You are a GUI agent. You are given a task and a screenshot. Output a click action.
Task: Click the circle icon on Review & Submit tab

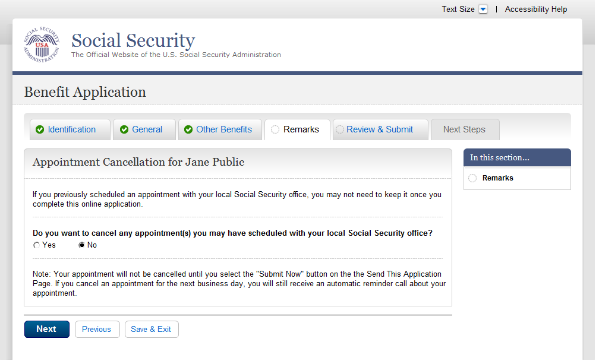coord(340,130)
